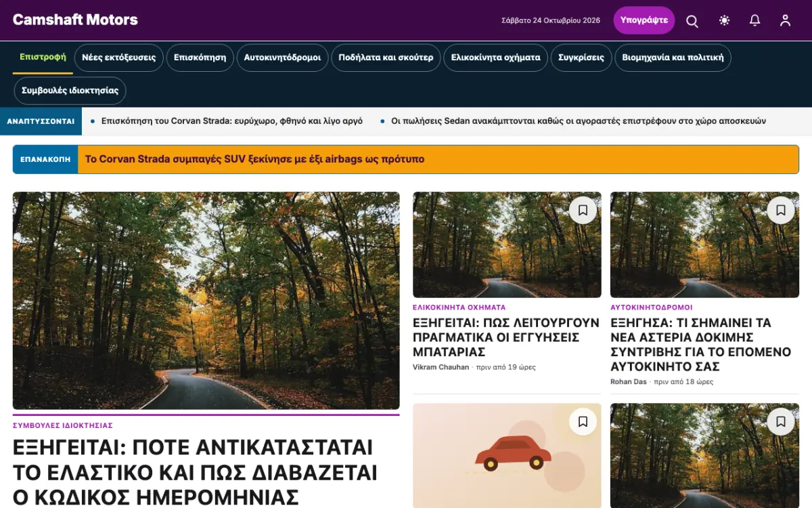Click ΣΥΜΒΟΥΛΕΣ ΙΔΙΟΚΤΗΣΙΑΣ category label

pos(63,425)
